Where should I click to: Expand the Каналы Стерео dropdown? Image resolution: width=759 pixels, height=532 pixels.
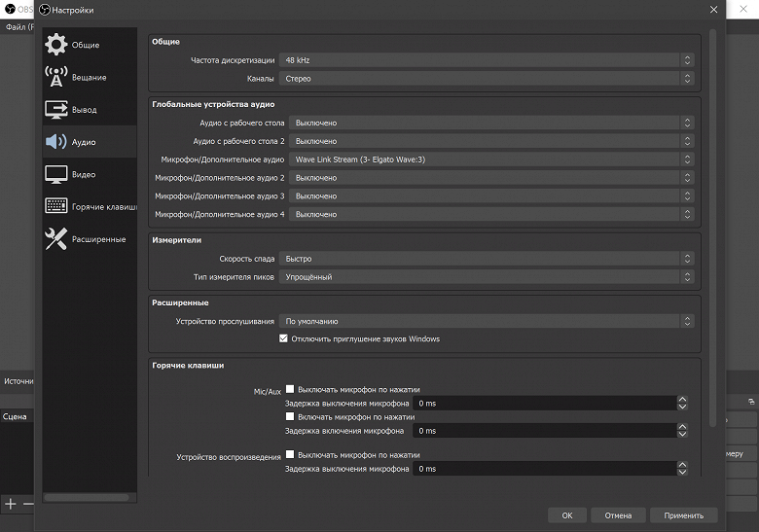[487, 79]
